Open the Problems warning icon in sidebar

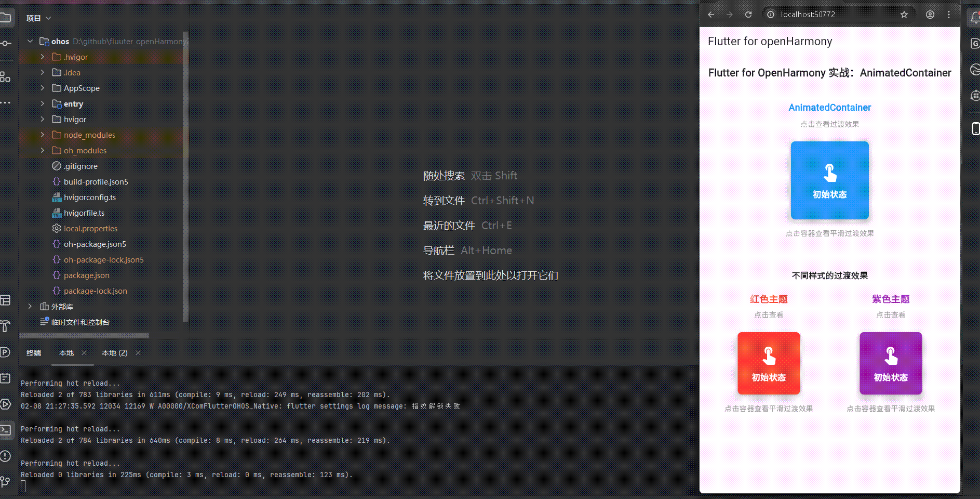click(6, 456)
